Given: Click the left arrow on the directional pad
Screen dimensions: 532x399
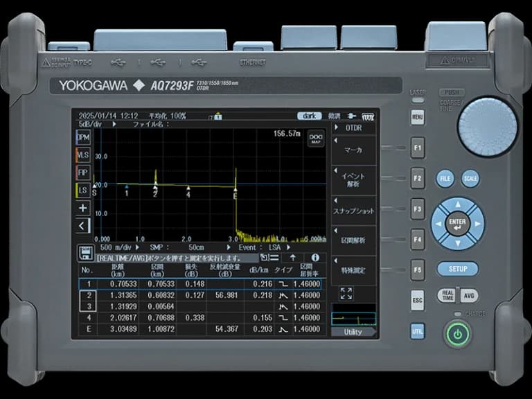Looking at the screenshot, I should [x=438, y=224].
